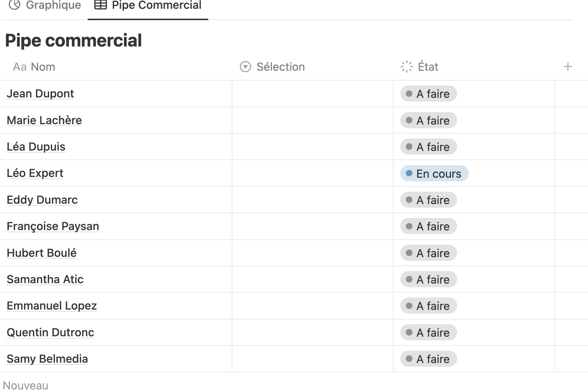Click the Aa icon beside Nom
This screenshot has height=392, width=588.
tap(20, 67)
